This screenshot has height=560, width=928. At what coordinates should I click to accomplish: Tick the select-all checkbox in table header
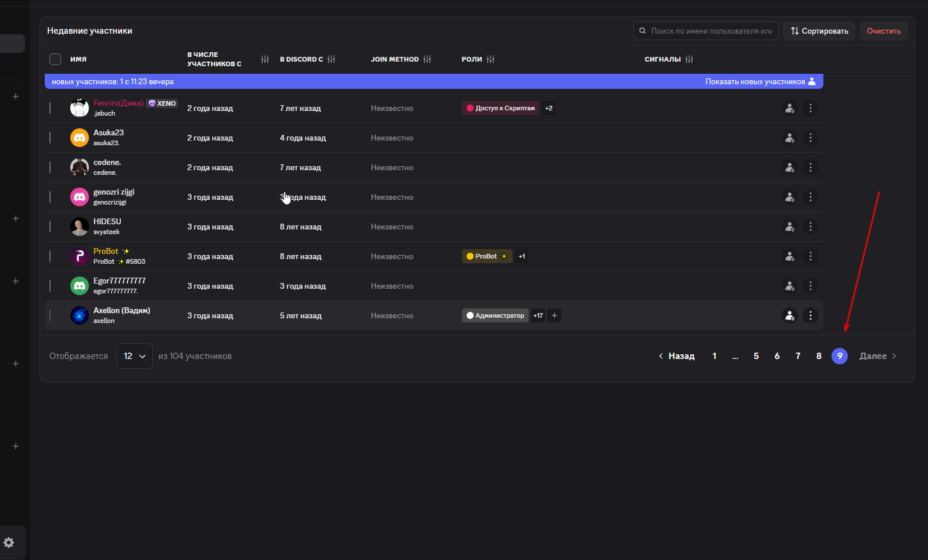[55, 59]
